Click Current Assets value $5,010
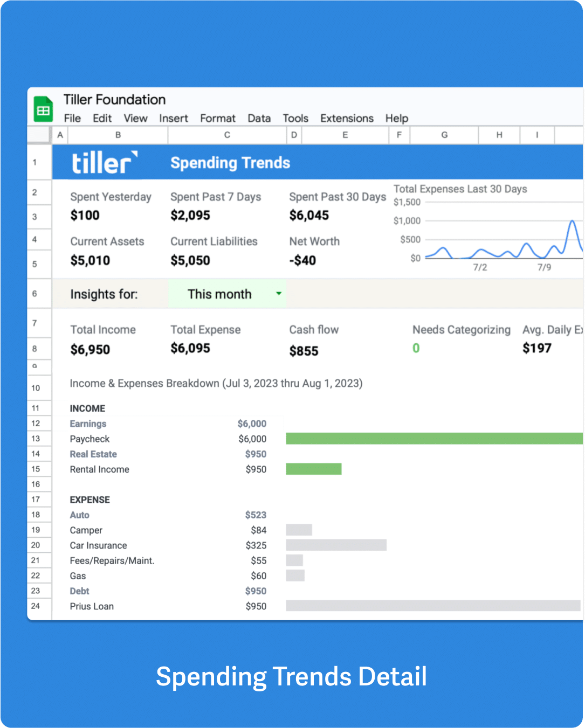This screenshot has width=585, height=728. [90, 261]
